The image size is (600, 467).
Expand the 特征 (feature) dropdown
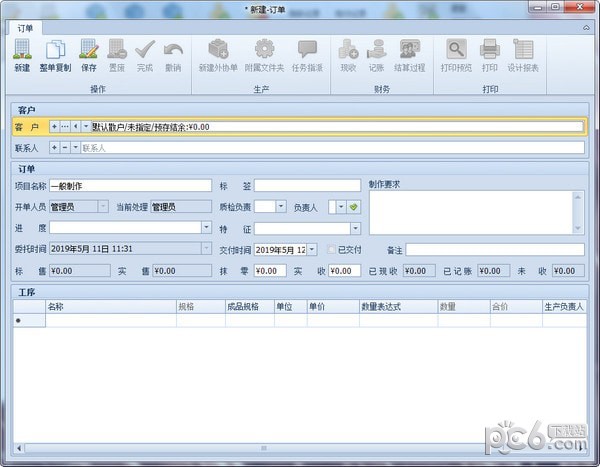click(x=354, y=228)
